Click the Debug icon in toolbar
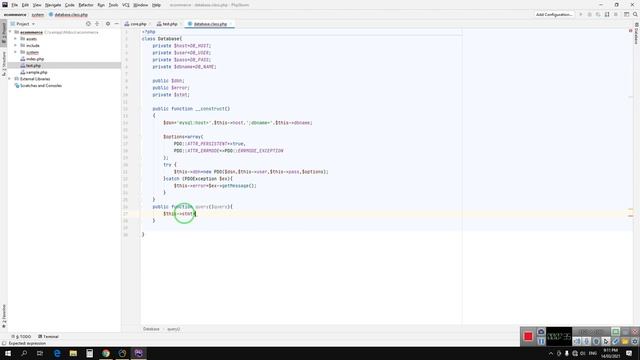Screen dimensions: 640x360 click(589, 14)
